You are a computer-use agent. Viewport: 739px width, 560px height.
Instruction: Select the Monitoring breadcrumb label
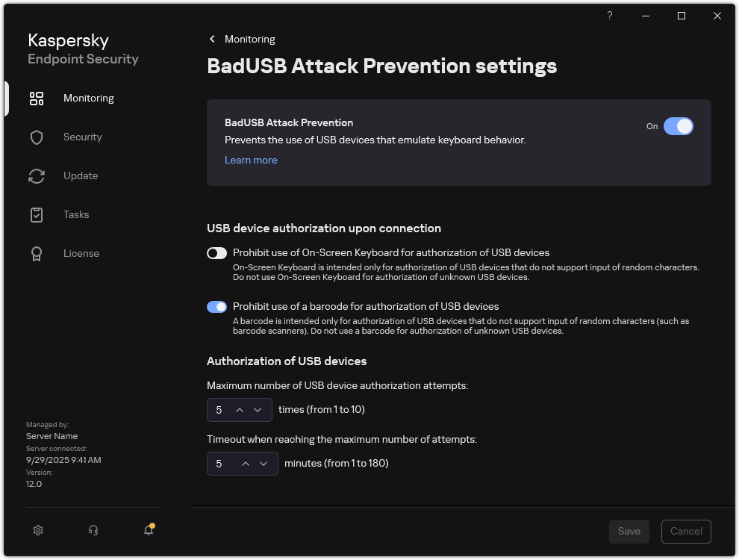point(251,39)
